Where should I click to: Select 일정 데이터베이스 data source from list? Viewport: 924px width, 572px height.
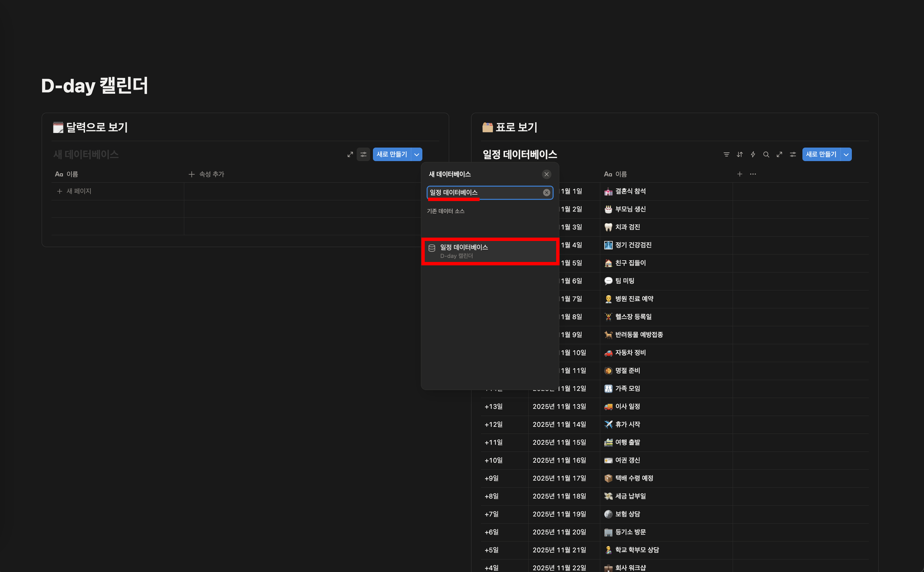click(x=490, y=251)
